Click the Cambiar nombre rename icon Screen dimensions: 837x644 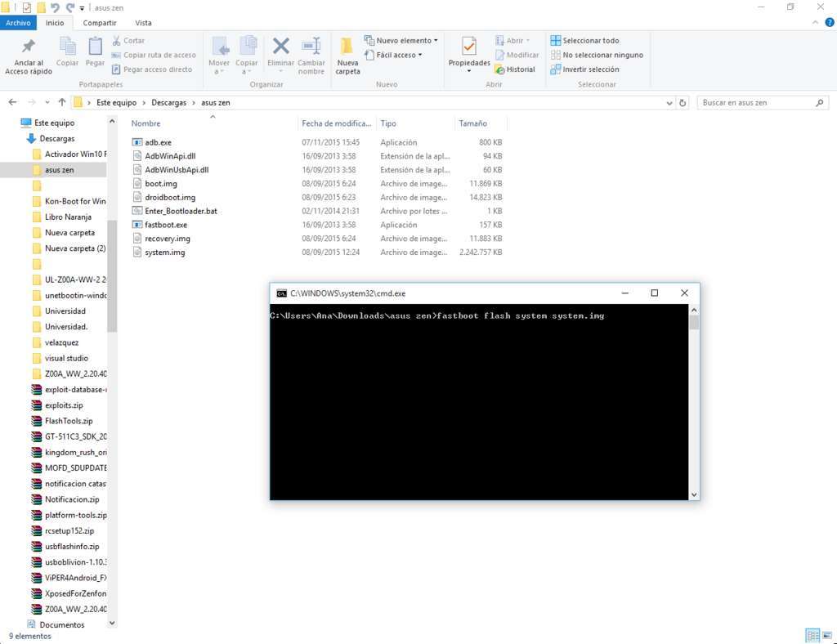[x=311, y=46]
